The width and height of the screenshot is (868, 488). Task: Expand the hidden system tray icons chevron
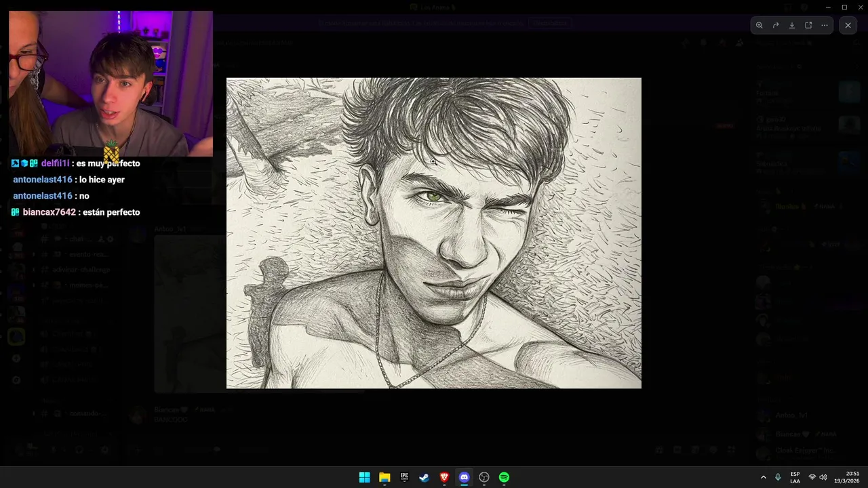(x=763, y=477)
